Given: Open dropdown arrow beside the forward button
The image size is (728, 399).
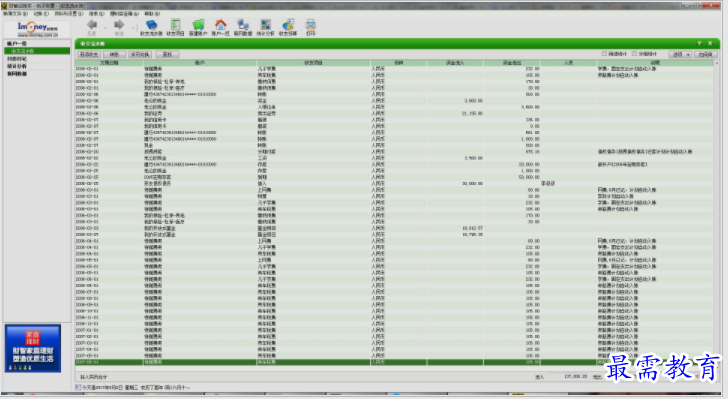Looking at the screenshot, I should (x=133, y=28).
